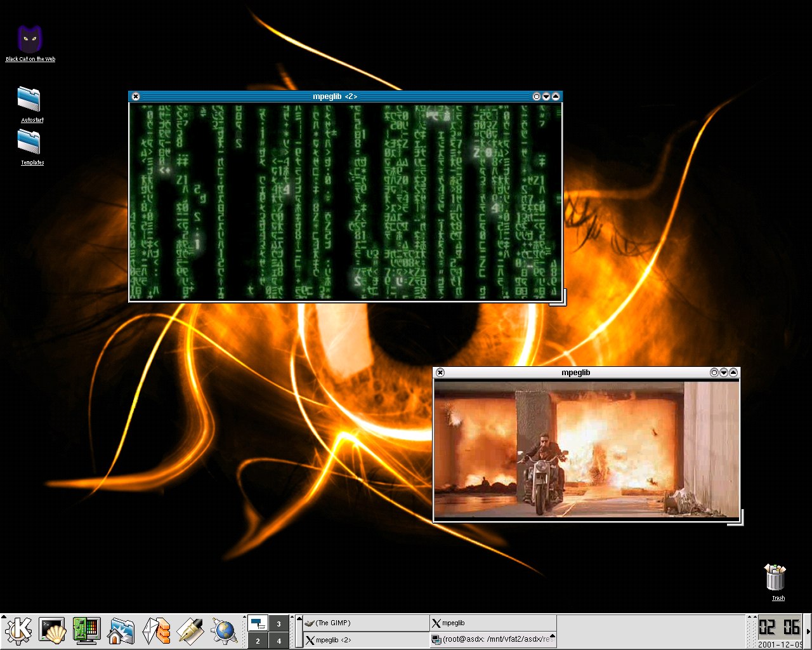Open Black Cat on the Web desktop icon
The height and width of the screenshot is (650, 812).
tap(30, 44)
